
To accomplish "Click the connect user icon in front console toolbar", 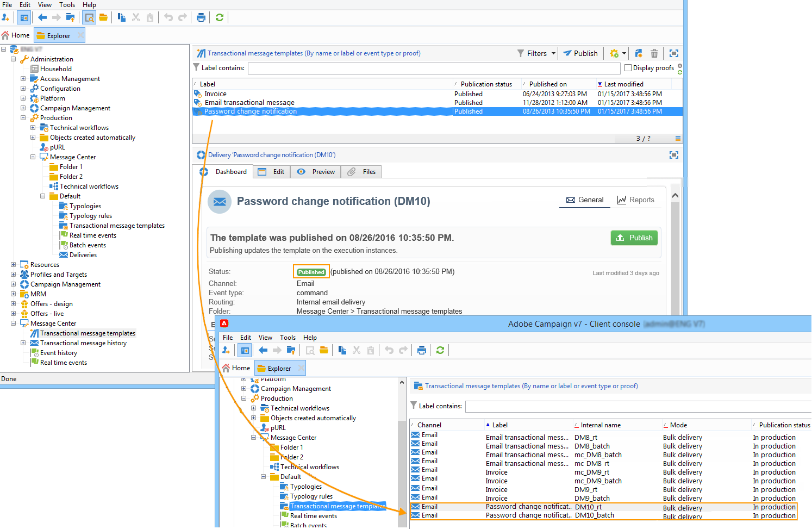I will click(x=227, y=350).
